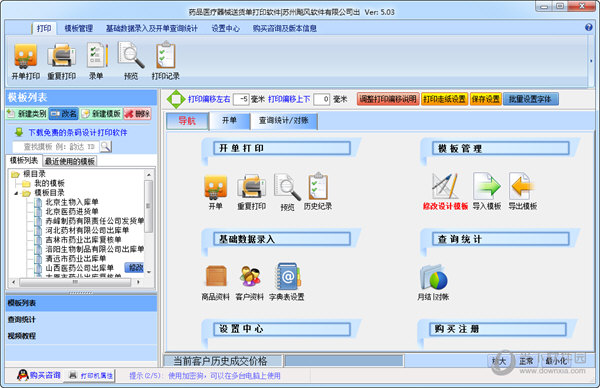Open 购买咨询及版本信息 ribbon tab

(284, 28)
